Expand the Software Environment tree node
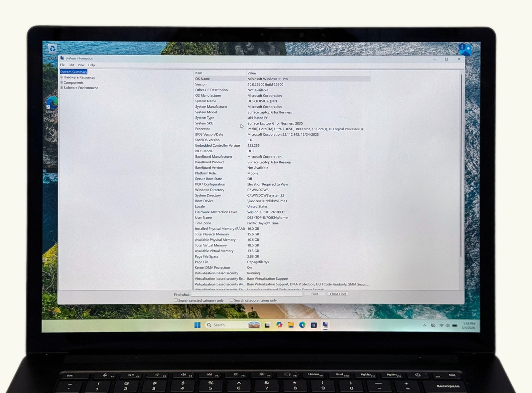The image size is (532, 393). point(62,88)
